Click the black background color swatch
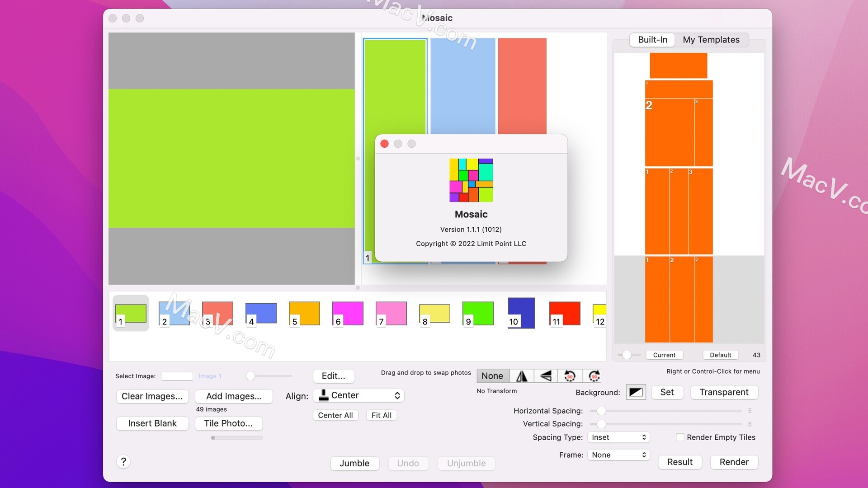Screen dimensions: 868x488 coord(636,391)
